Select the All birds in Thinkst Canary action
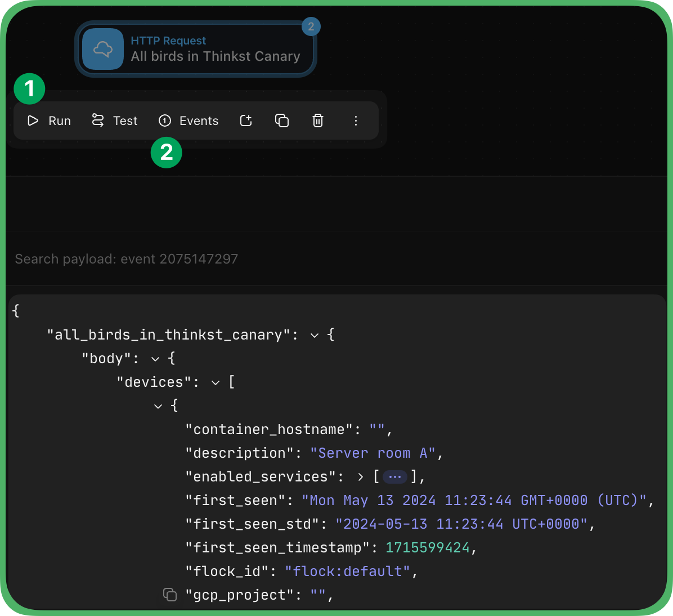The image size is (673, 616). coord(196,49)
